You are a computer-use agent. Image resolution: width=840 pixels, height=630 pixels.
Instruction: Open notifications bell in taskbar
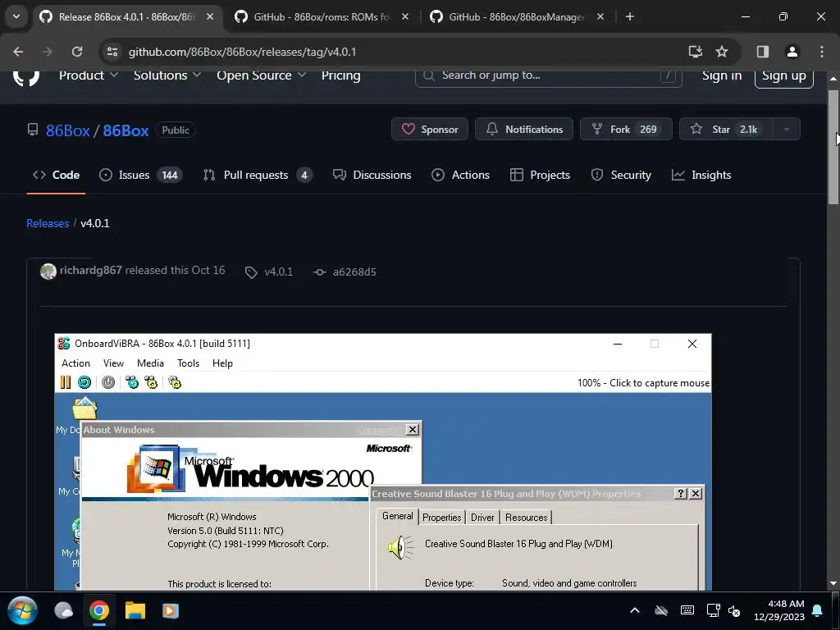point(818,610)
